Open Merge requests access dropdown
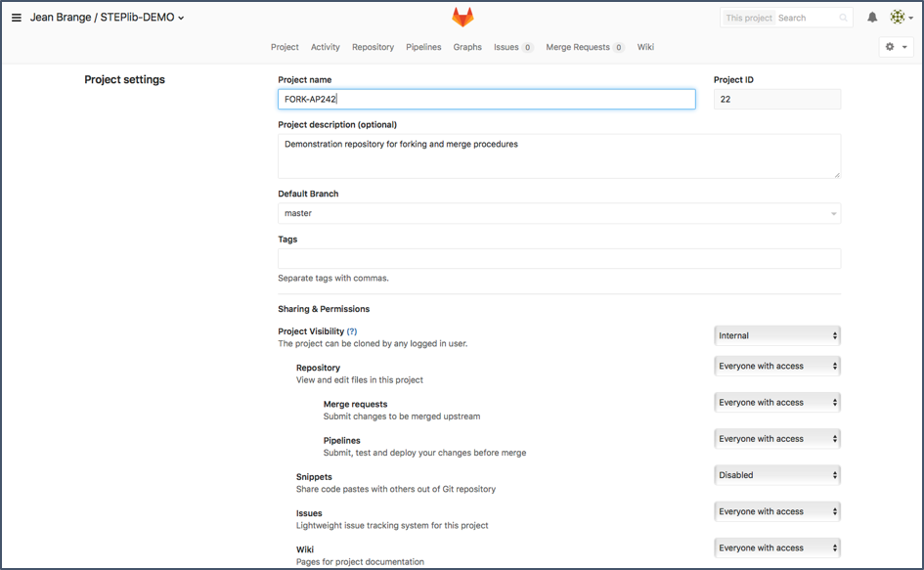 (x=776, y=403)
